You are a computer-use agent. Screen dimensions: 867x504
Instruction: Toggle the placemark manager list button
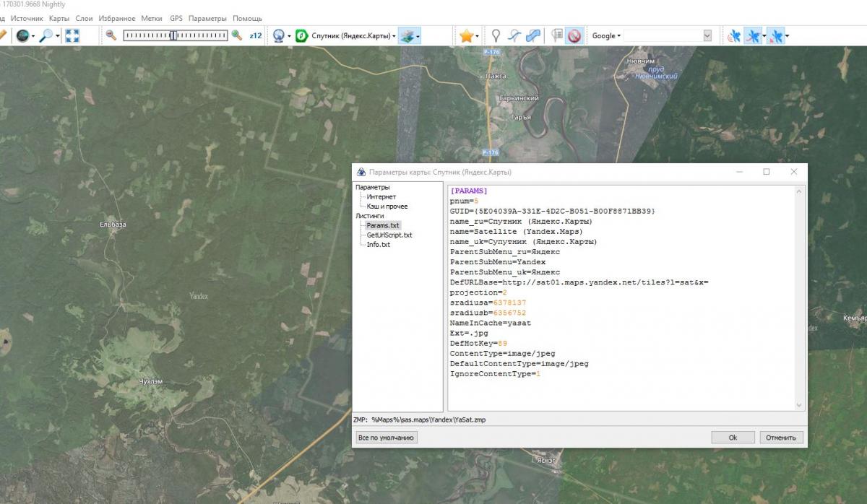pyautogui.click(x=557, y=35)
